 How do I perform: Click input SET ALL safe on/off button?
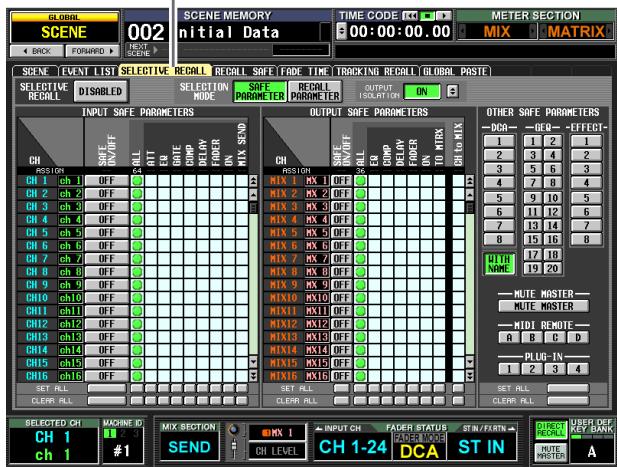click(x=107, y=388)
